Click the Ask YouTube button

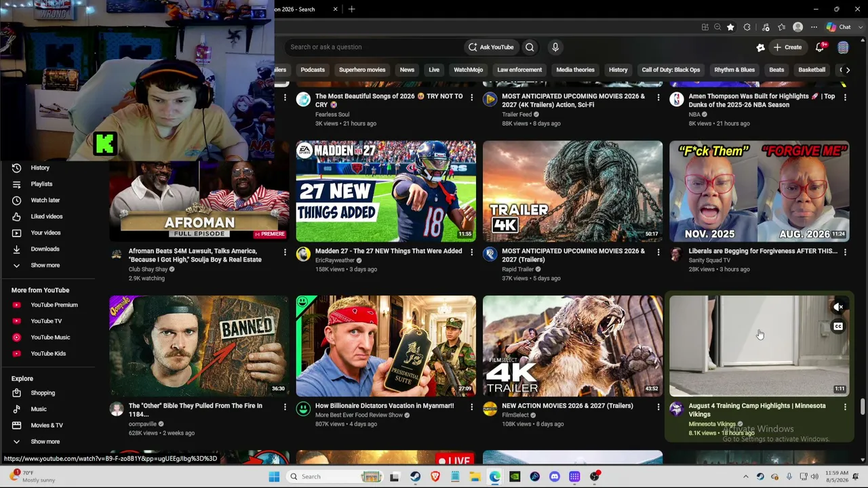pyautogui.click(x=490, y=47)
